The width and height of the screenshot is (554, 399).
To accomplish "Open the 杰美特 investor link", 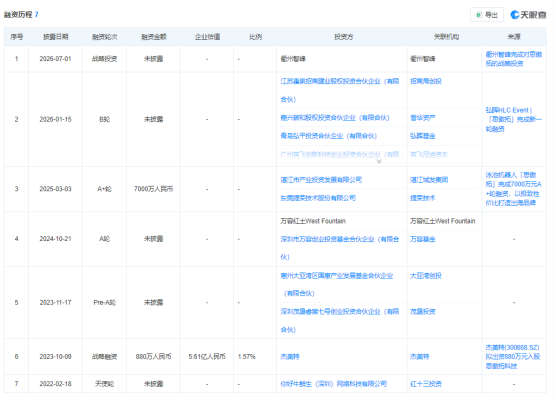I will click(290, 357).
